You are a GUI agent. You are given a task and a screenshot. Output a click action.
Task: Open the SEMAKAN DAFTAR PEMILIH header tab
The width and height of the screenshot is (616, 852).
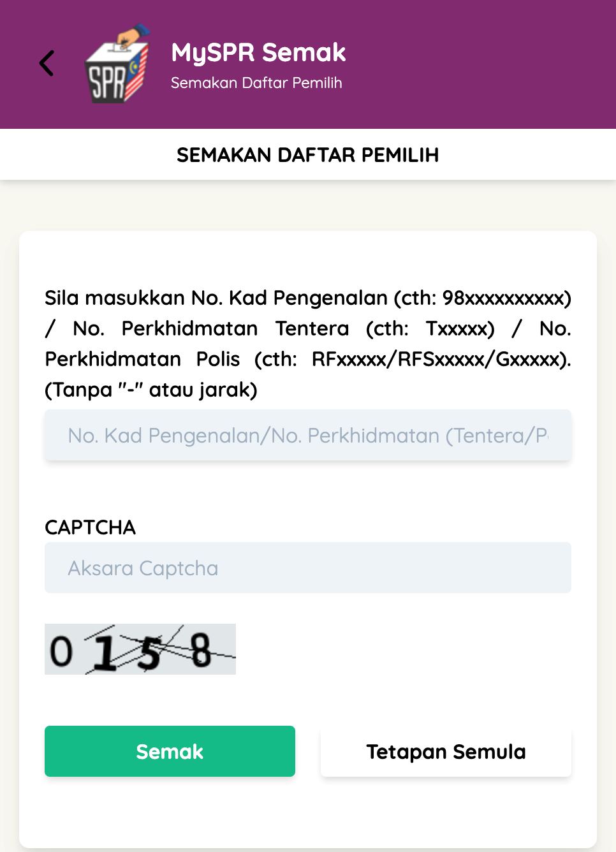pyautogui.click(x=307, y=154)
